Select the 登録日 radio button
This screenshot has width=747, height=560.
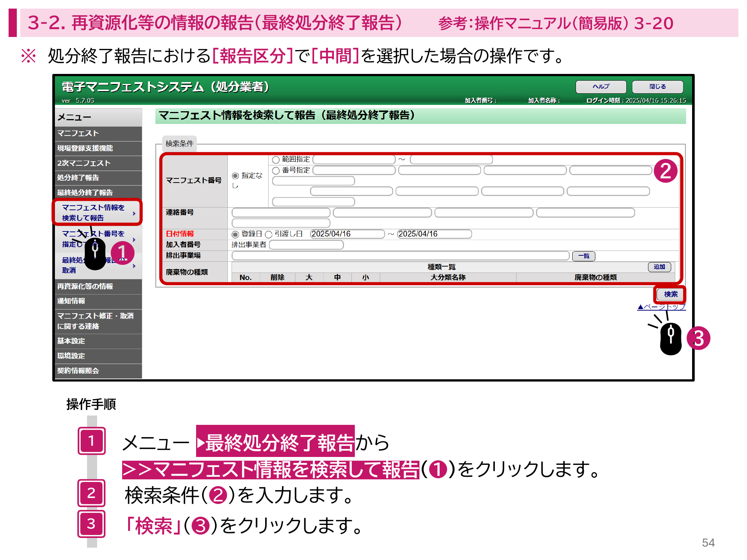[235, 234]
